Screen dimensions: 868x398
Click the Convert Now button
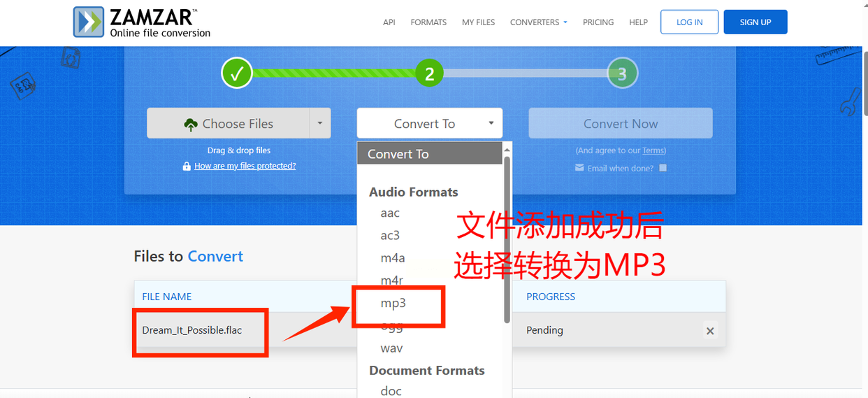[621, 123]
